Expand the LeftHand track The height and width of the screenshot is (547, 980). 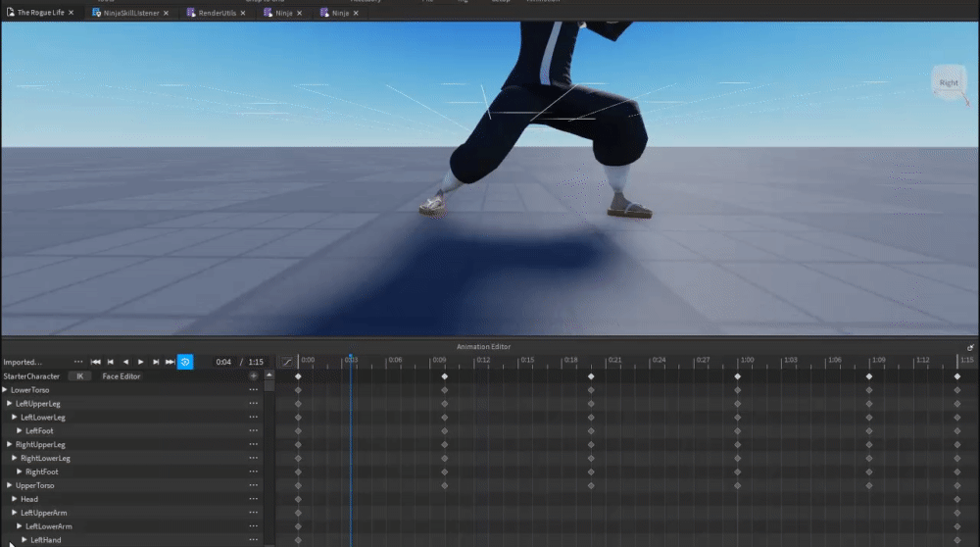24,540
